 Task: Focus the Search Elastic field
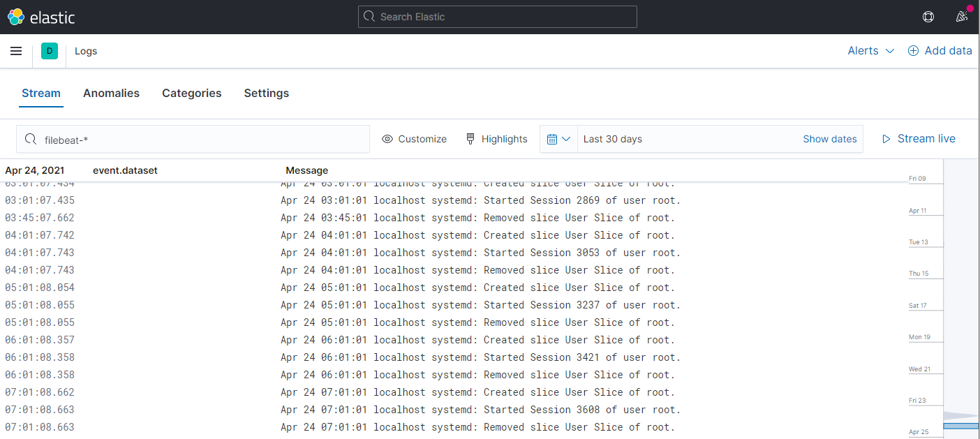pos(498,17)
